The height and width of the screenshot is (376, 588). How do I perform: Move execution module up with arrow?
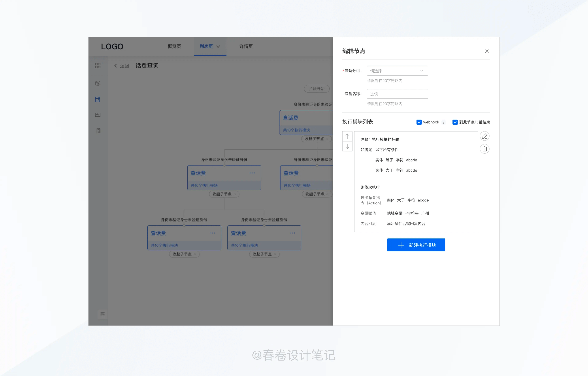(x=347, y=136)
